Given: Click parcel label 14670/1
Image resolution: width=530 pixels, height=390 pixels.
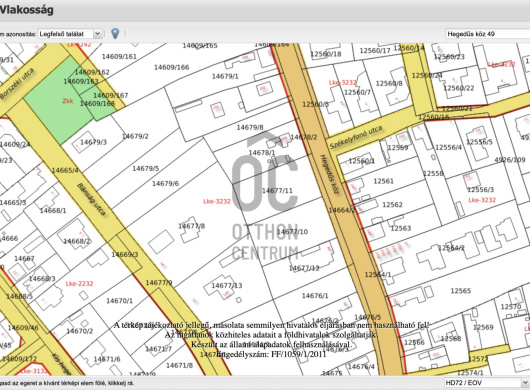Looking at the screenshot, I should coord(120,300).
